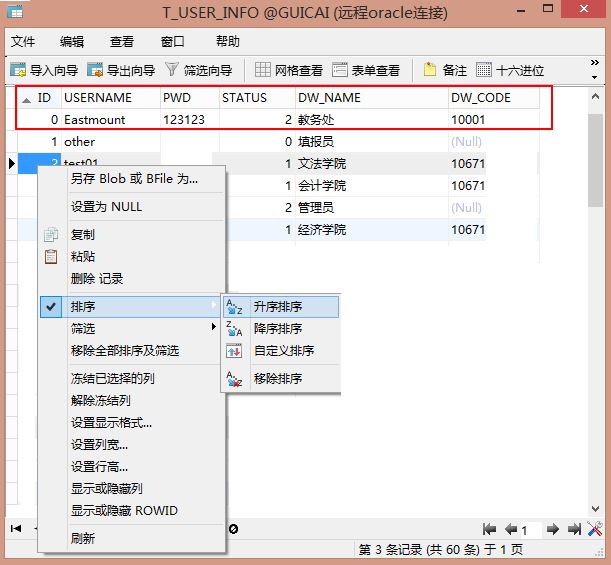
Task: Open the 查看 menu
Action: click(x=122, y=41)
